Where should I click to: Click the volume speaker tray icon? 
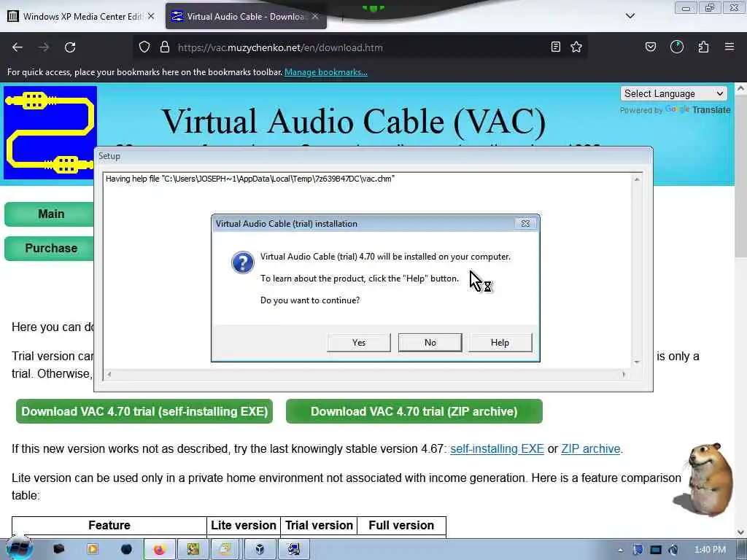(x=673, y=550)
